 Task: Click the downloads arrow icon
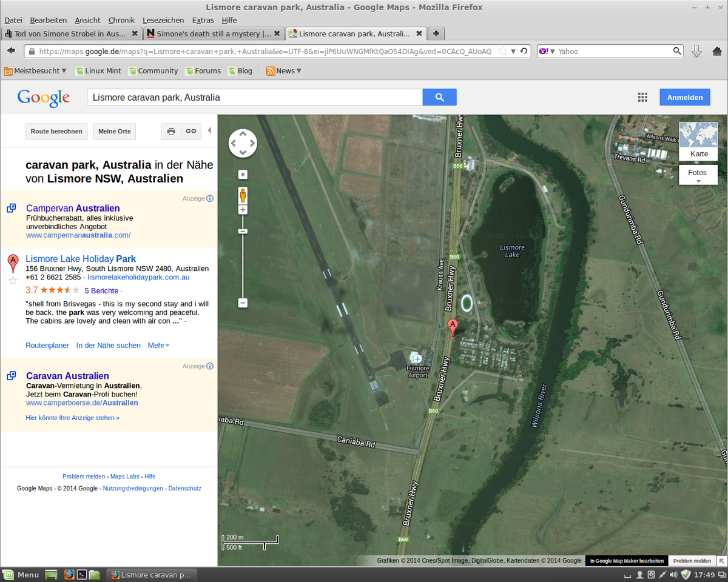[696, 52]
